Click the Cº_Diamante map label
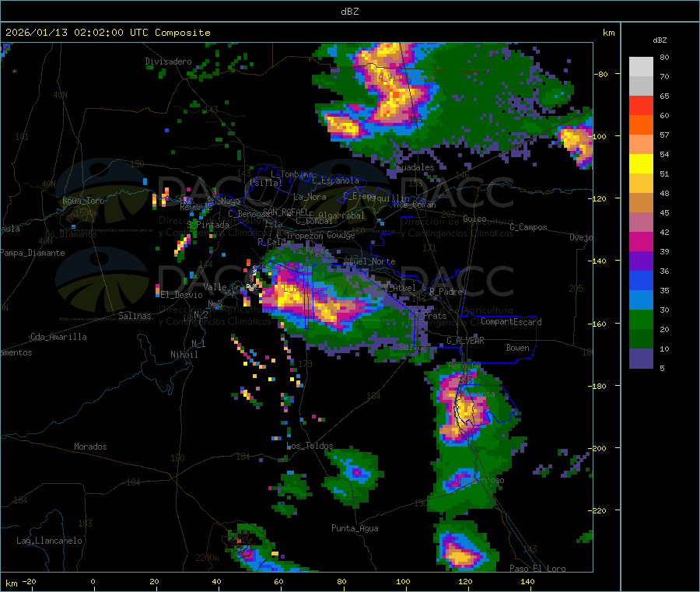Image resolution: width=700 pixels, height=592 pixels. pyautogui.click(x=71, y=234)
